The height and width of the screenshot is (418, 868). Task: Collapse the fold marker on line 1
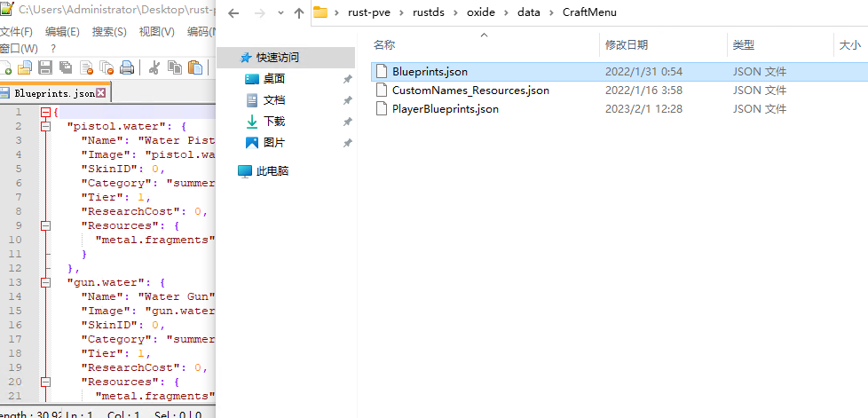(x=45, y=113)
